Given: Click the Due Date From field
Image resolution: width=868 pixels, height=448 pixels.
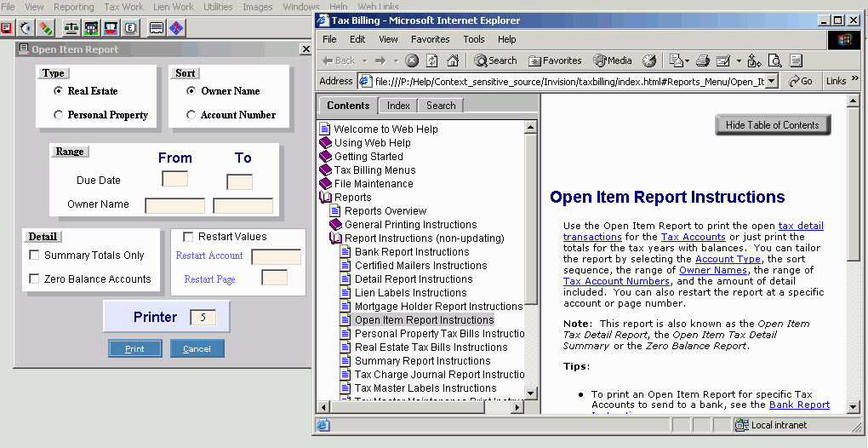Looking at the screenshot, I should 174,179.
